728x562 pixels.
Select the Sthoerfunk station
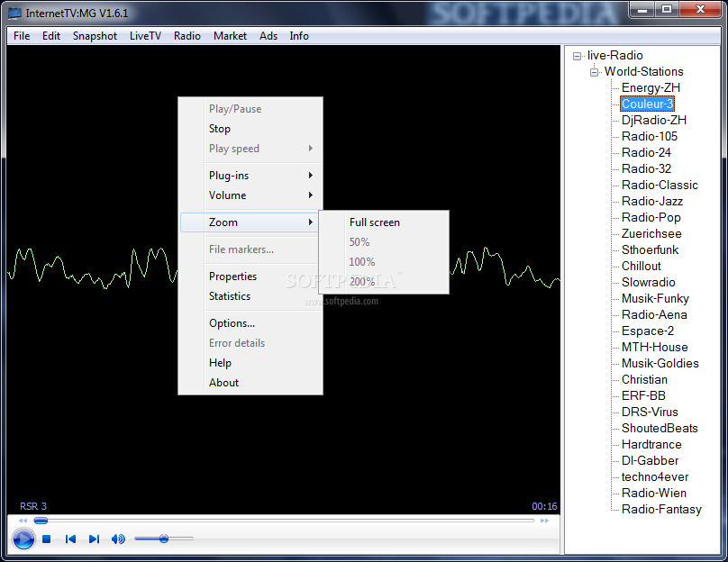click(x=650, y=250)
